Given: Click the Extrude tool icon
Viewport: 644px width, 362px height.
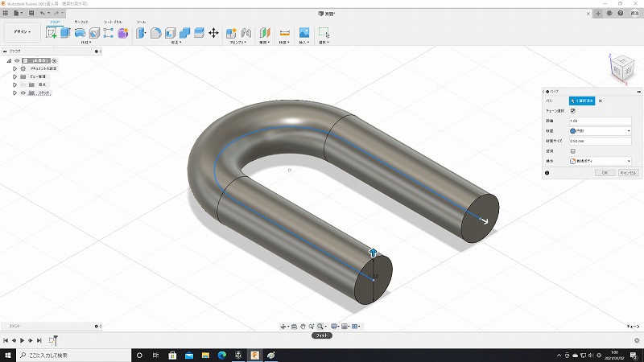Looking at the screenshot, I should [67, 33].
